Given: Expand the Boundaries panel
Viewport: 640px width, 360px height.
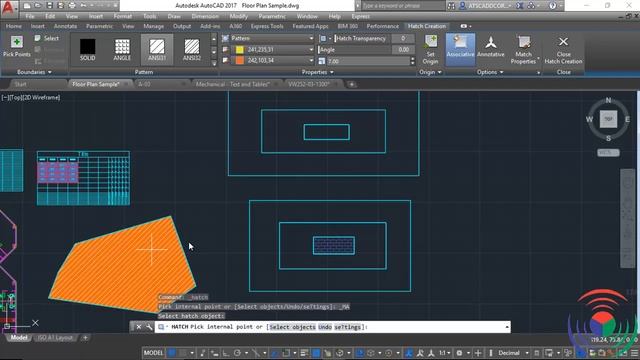Looking at the screenshot, I should tap(34, 72).
